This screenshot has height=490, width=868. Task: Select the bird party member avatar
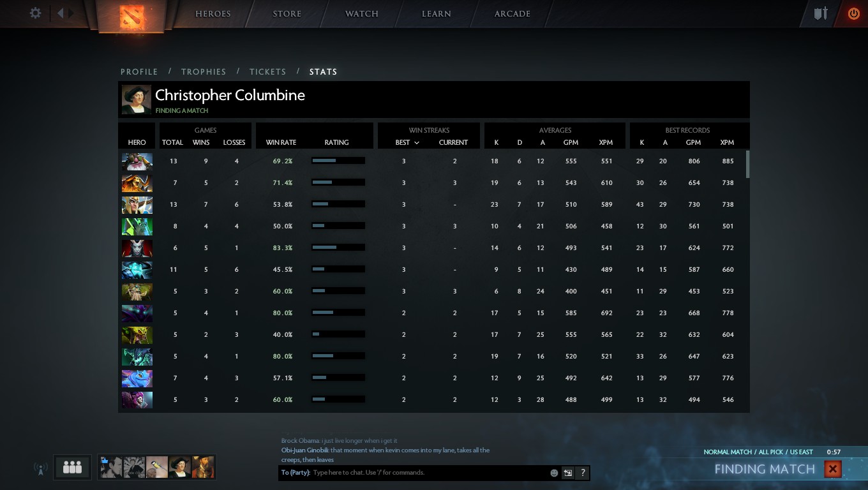(157, 468)
